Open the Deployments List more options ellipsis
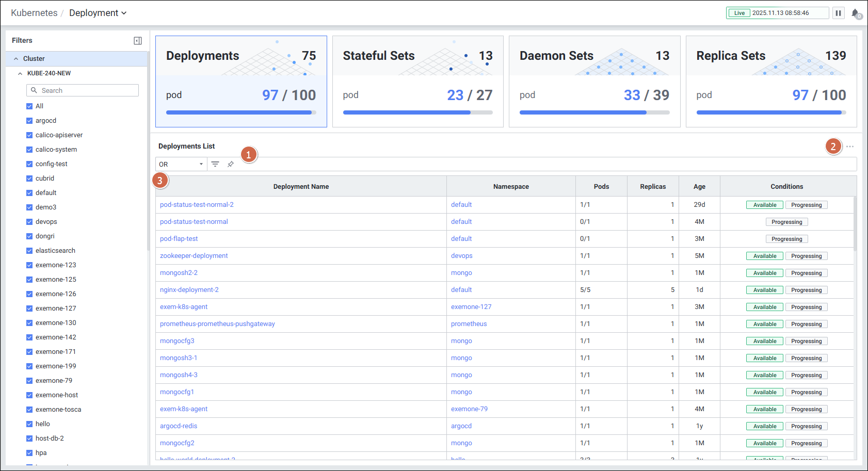This screenshot has width=868, height=471. [850, 147]
